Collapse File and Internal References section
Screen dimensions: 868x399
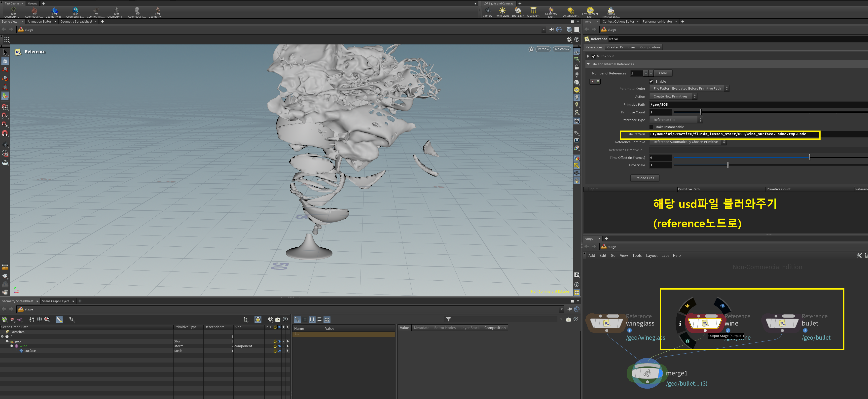click(x=588, y=64)
